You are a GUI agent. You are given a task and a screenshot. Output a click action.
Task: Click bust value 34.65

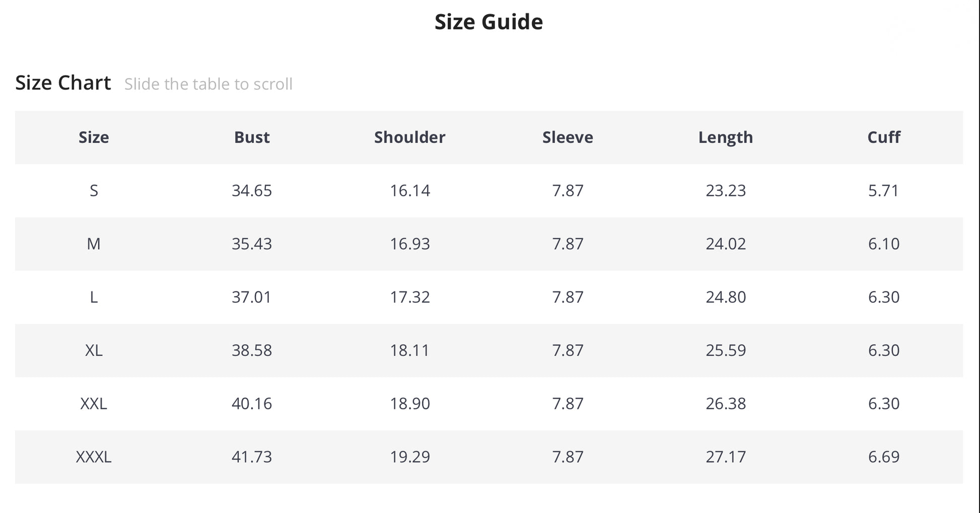point(252,191)
